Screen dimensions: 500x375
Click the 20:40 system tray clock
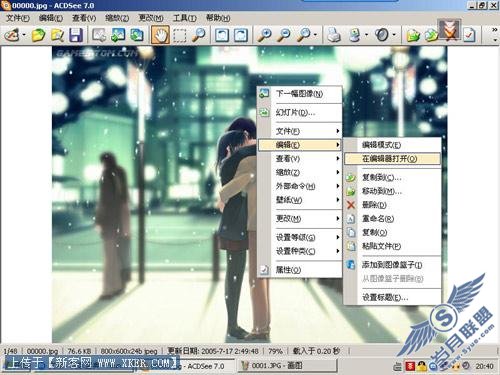point(485,366)
